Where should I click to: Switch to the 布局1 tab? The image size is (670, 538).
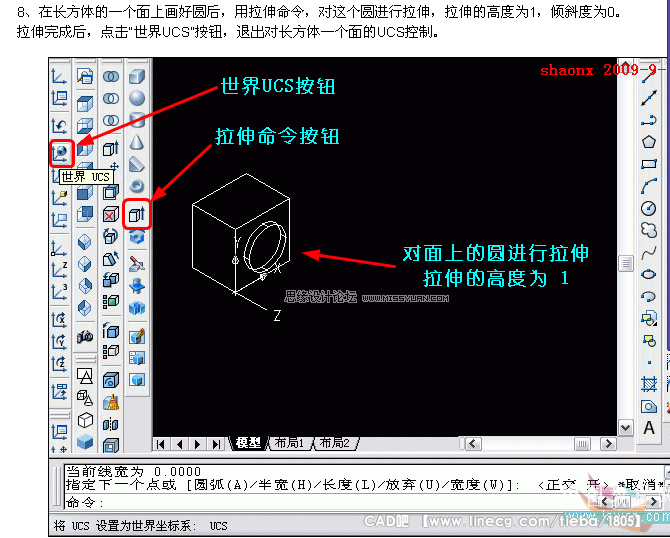[x=289, y=443]
